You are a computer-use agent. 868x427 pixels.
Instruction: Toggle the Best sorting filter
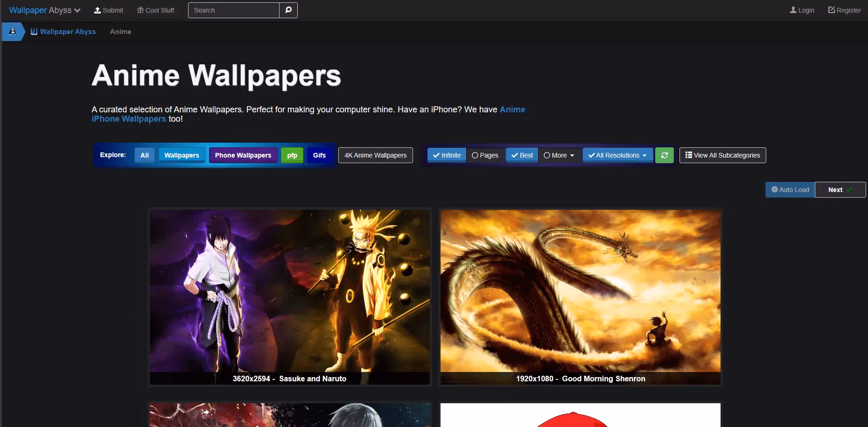point(521,155)
